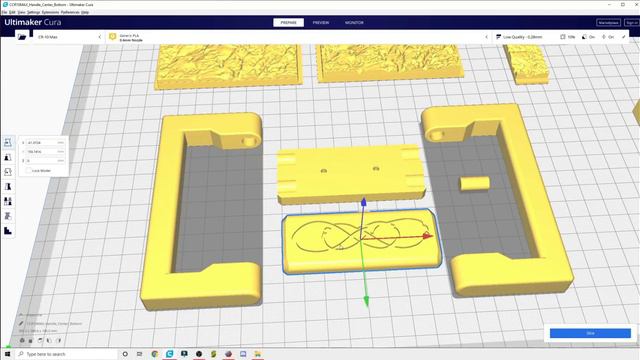Select the center plate with two holes
Image resolution: width=640 pixels, height=360 pixels.
pos(350,173)
